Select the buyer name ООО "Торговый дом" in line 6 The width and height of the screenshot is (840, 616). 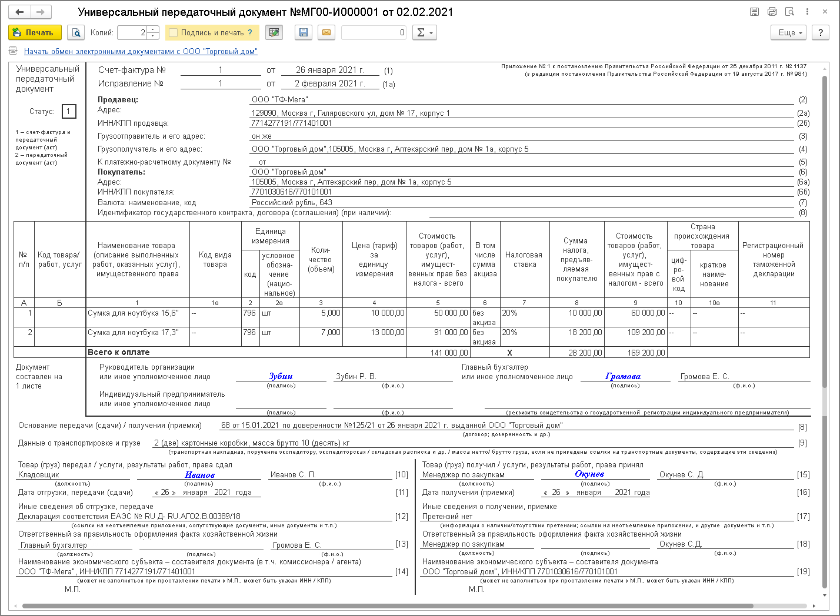[x=288, y=172]
